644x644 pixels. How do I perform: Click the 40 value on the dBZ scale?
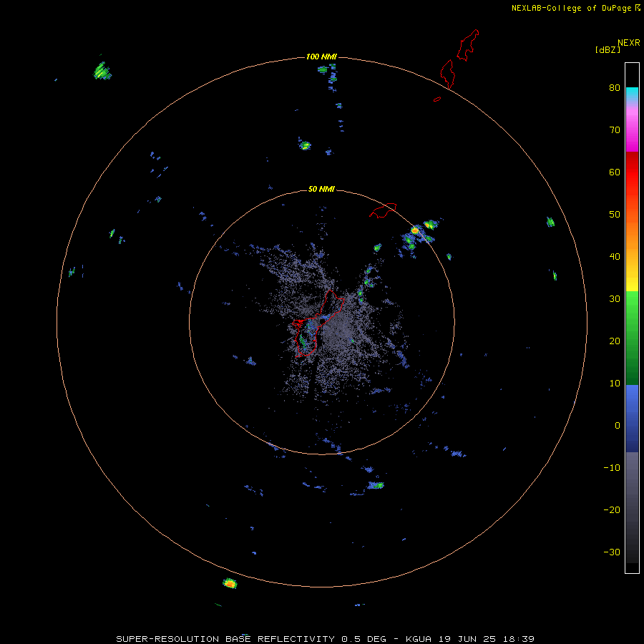(x=615, y=257)
